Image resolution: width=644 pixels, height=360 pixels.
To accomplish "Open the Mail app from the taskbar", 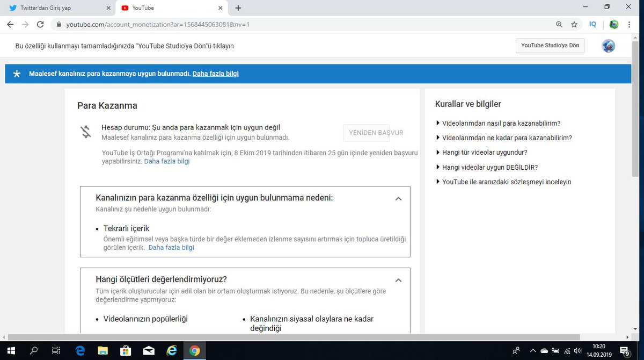I will click(x=149, y=350).
